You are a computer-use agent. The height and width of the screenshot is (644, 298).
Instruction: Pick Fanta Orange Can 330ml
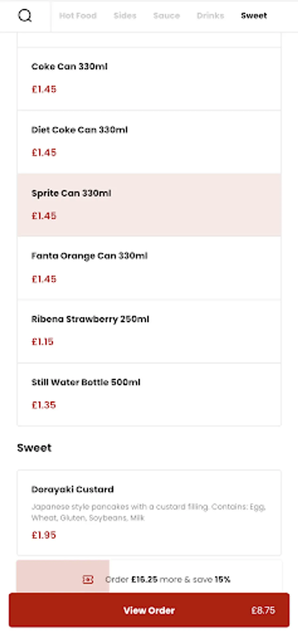149,268
